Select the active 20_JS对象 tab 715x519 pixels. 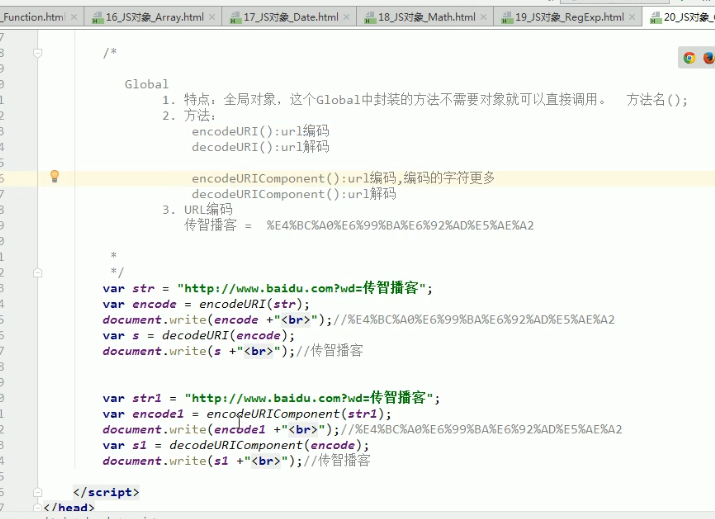(x=679, y=17)
